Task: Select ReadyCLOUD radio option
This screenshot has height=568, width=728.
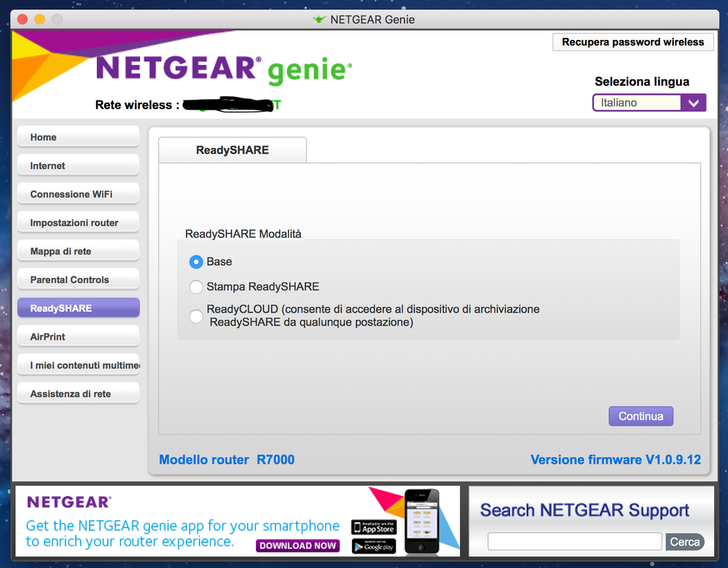Action: click(x=196, y=316)
